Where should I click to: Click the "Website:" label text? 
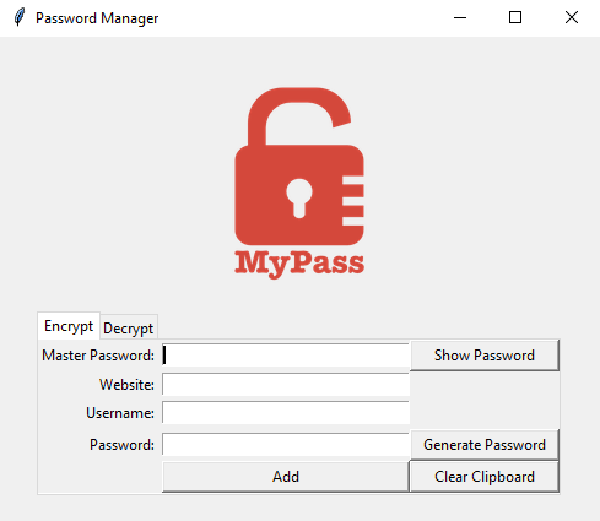(x=127, y=385)
